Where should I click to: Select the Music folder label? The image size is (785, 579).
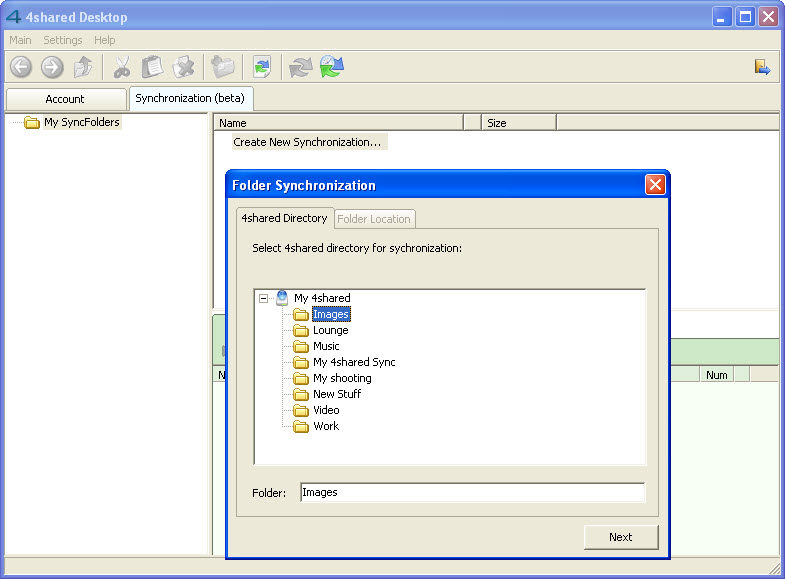[x=326, y=346]
